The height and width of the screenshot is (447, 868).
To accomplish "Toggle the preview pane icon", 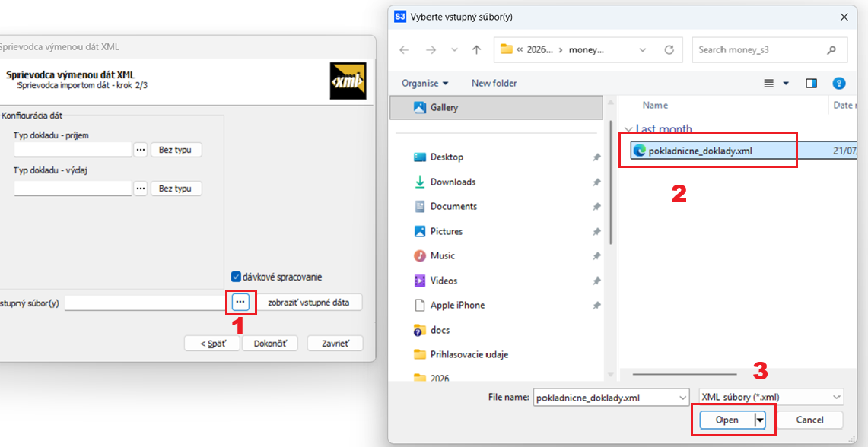I will pyautogui.click(x=812, y=84).
